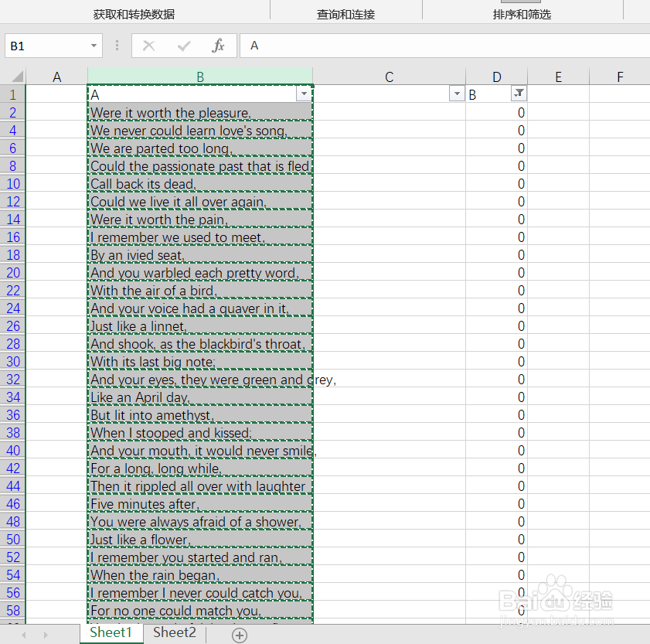Click cell 'Just like a linnet,'
Screen dimensions: 650x644
[x=200, y=325]
